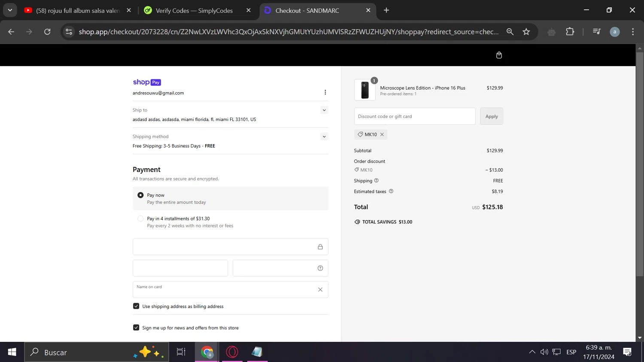Click the Windows taskbar Buscar search box
Viewport: 644px width, 362px height.
(97, 352)
